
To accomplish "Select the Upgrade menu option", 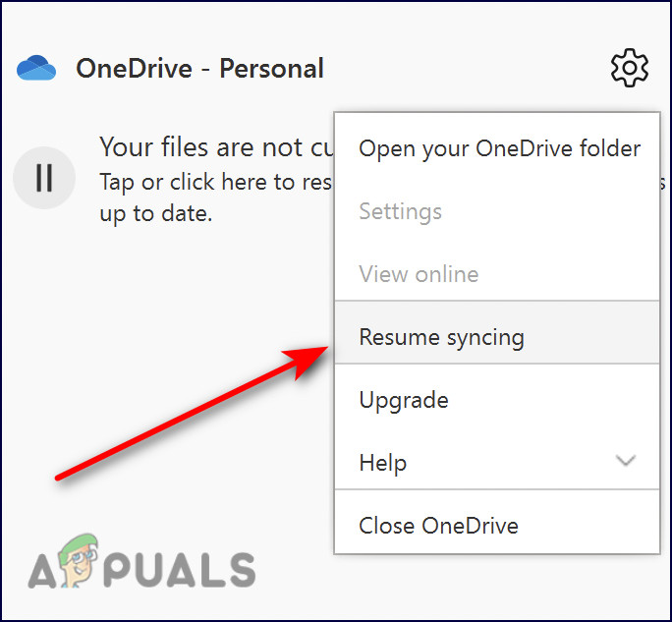I will (x=404, y=400).
